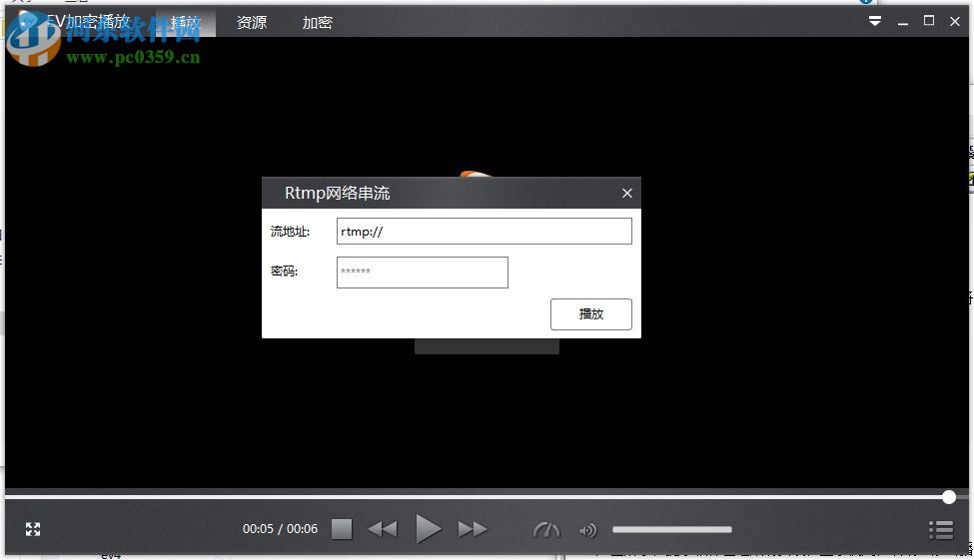Open the 播放 menu tab

185,23
